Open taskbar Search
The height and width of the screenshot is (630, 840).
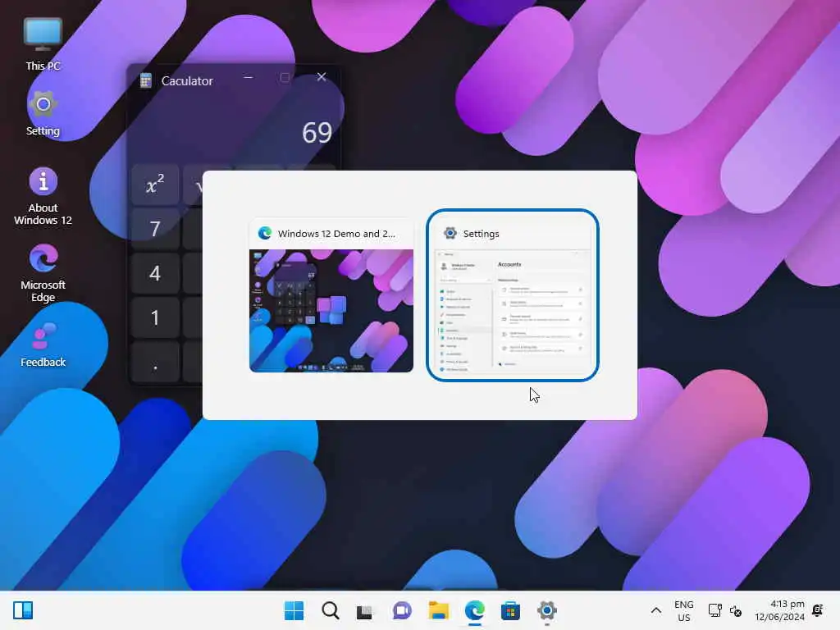click(330, 610)
